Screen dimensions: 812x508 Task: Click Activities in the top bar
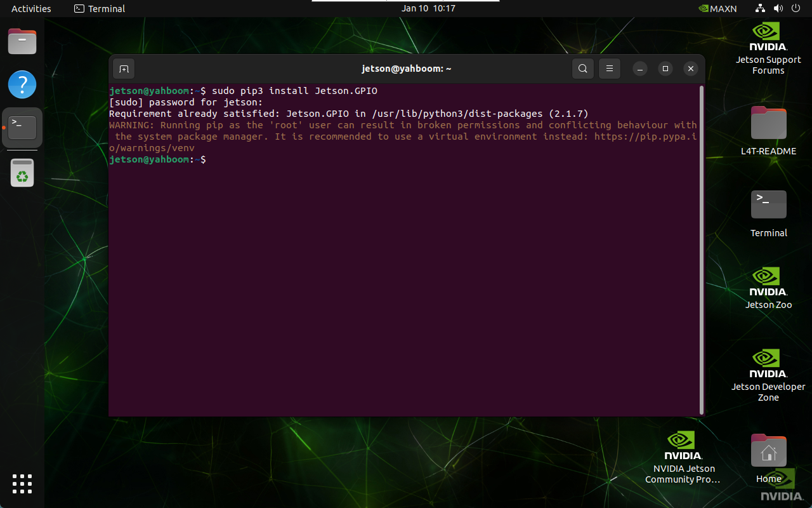pos(31,8)
